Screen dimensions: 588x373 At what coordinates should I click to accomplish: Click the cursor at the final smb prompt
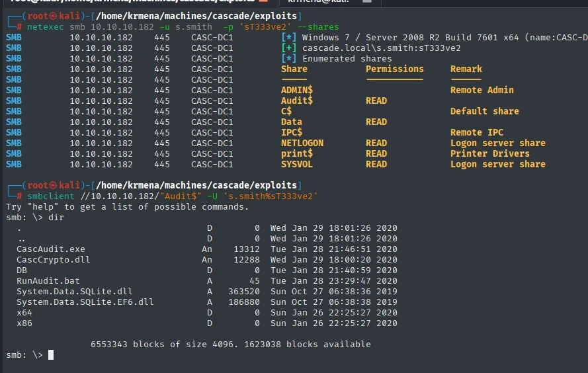pos(51,354)
